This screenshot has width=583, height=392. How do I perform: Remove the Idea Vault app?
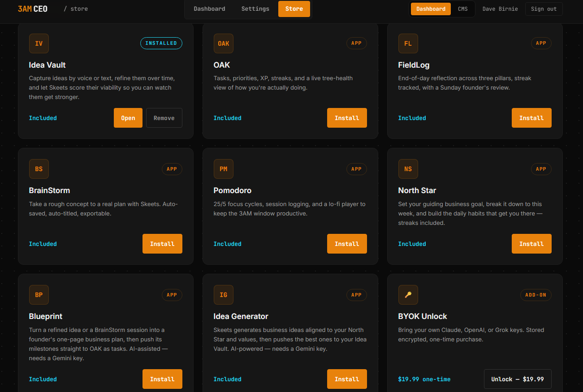click(x=164, y=118)
